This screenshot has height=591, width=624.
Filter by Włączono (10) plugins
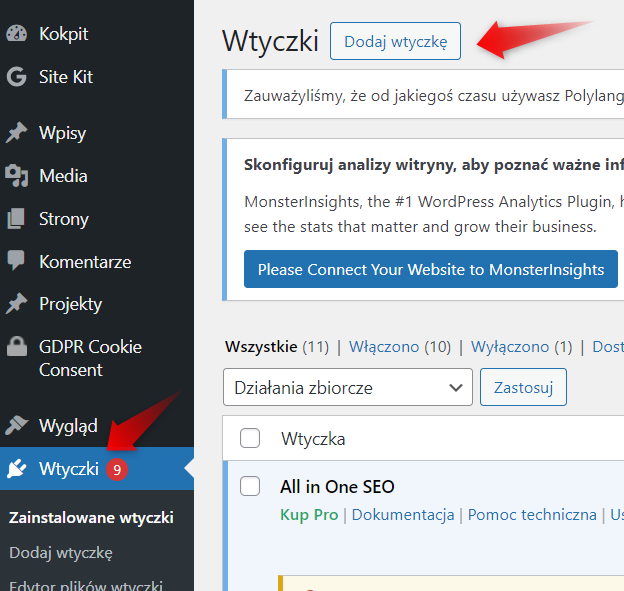(400, 347)
